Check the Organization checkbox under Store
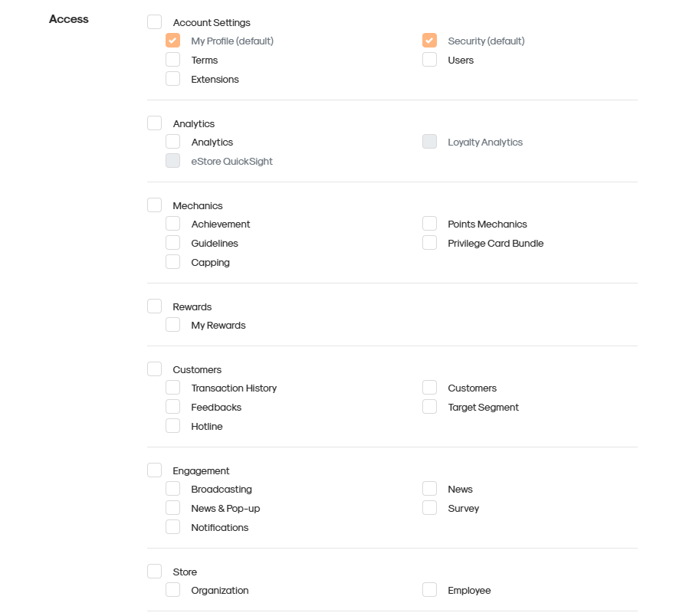The width and height of the screenshot is (686, 616). point(172,590)
